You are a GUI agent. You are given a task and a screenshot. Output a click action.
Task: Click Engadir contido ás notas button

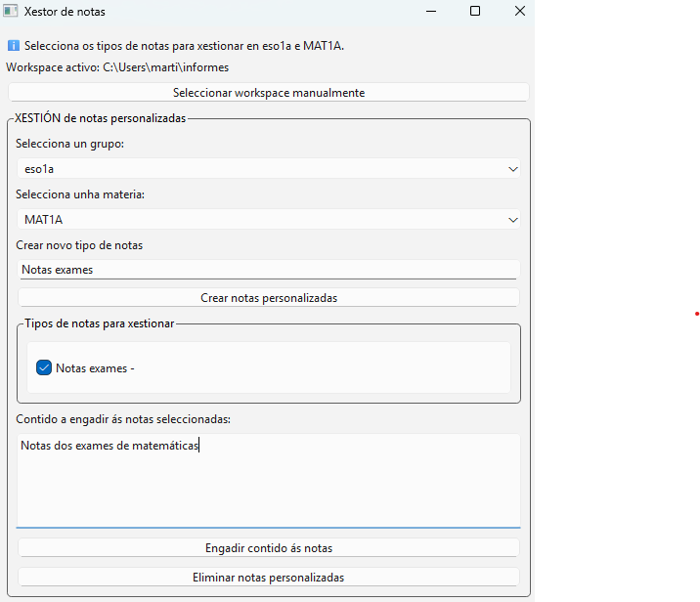(x=268, y=548)
